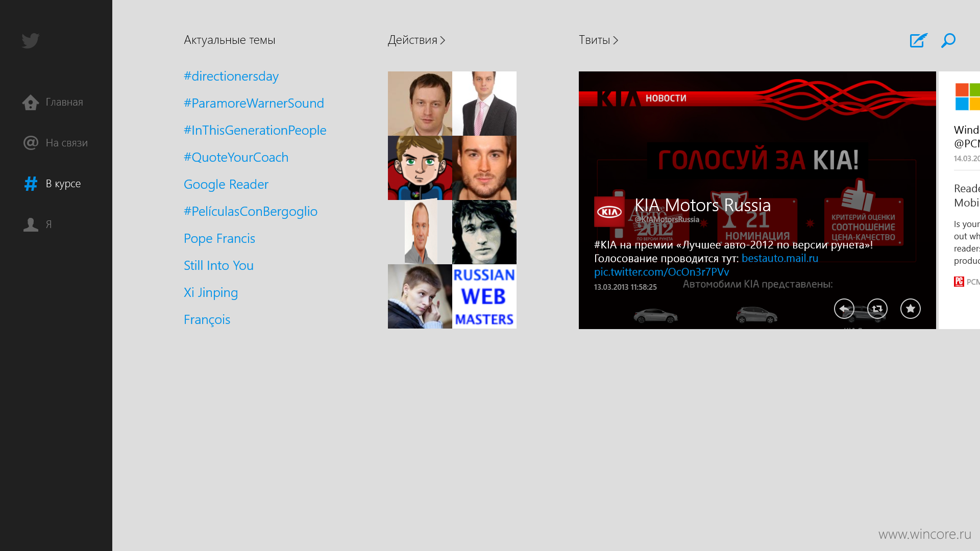The height and width of the screenshot is (551, 980).
Task: Expand the Твиты section chevron
Action: click(x=616, y=40)
